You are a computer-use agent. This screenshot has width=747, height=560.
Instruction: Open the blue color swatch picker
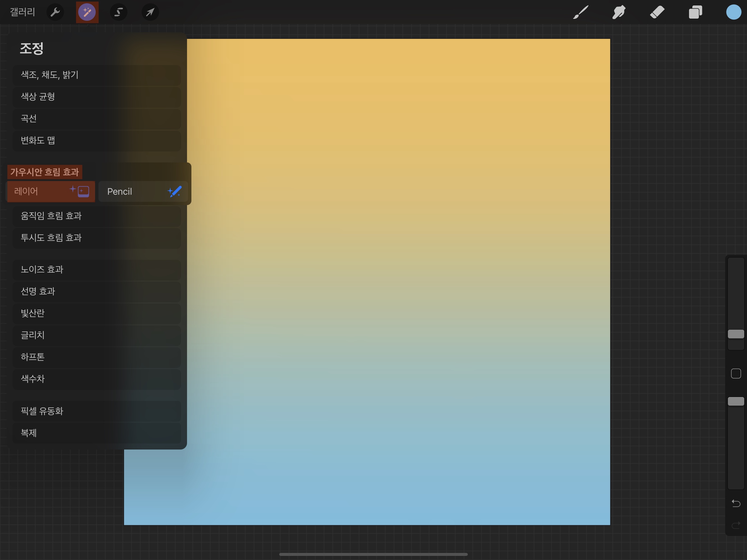click(x=734, y=12)
